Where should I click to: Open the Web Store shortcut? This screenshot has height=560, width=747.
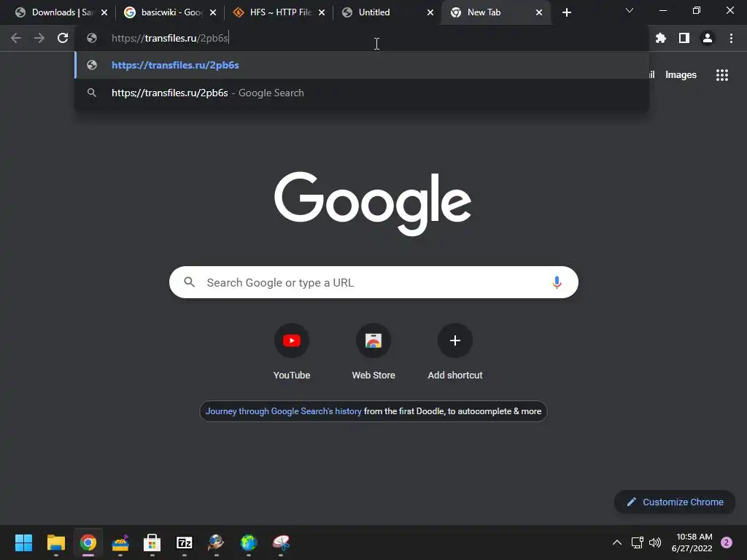(373, 351)
